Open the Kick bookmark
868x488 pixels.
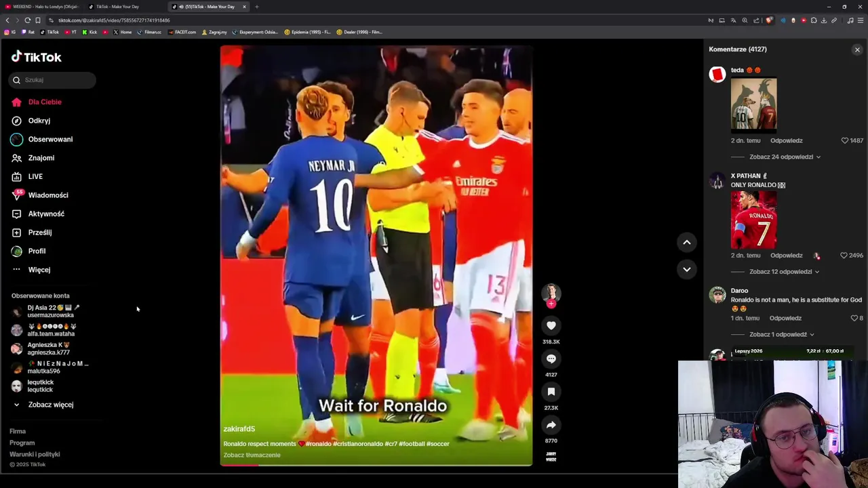point(90,32)
